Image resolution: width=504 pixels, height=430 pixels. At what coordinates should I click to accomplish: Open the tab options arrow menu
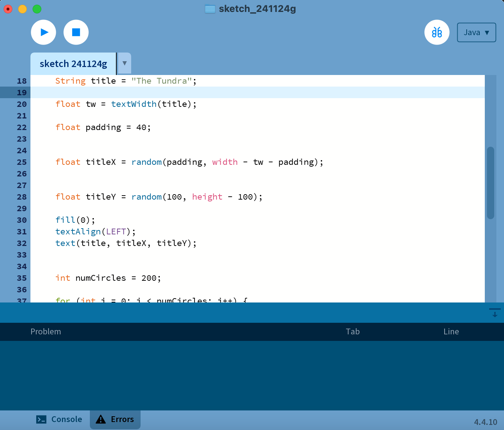(x=124, y=63)
